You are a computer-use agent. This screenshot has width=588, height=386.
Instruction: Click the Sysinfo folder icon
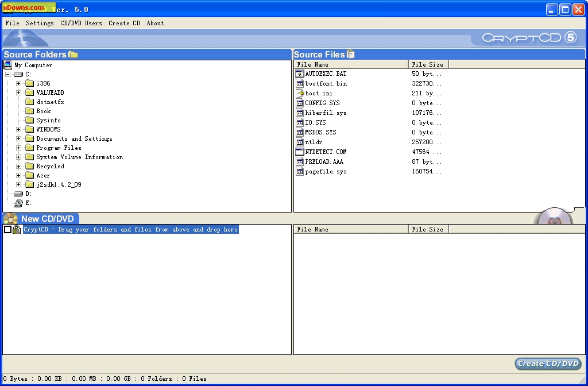[30, 120]
